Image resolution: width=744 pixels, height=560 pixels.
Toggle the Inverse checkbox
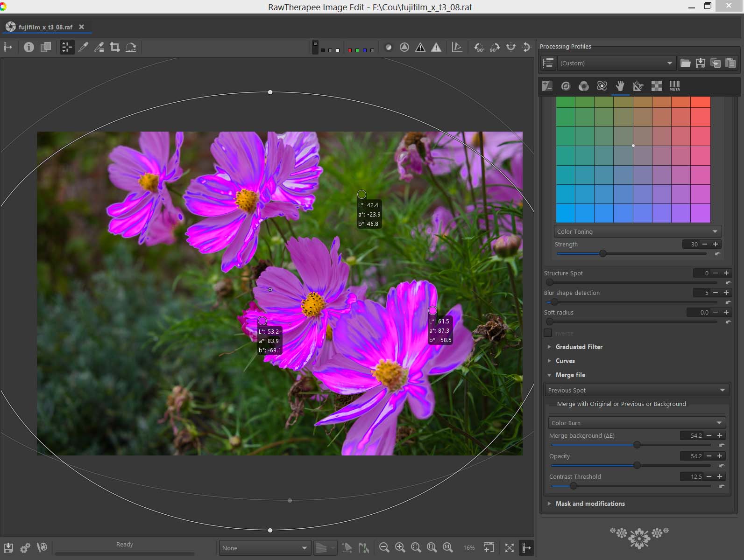(548, 333)
